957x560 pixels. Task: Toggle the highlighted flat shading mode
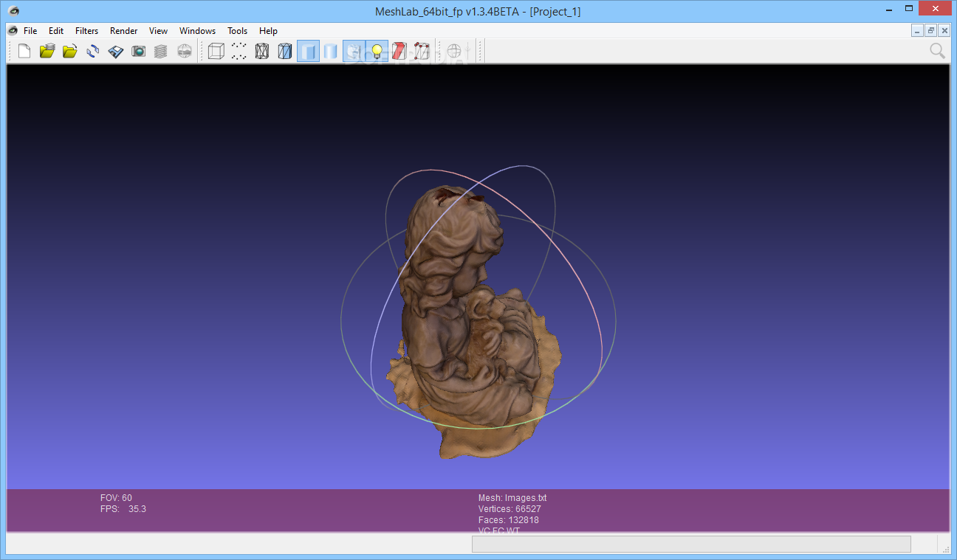pos(308,51)
